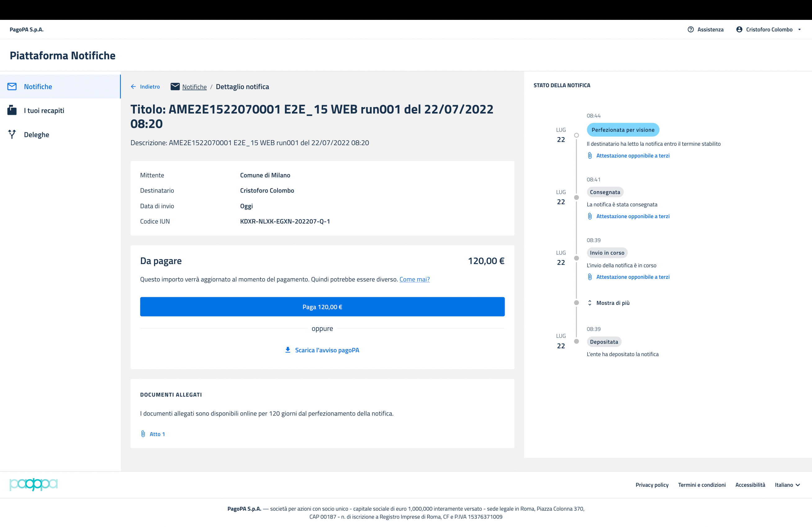
Task: Open the Cristoforo Colombo account dropdown arrow
Action: click(799, 29)
